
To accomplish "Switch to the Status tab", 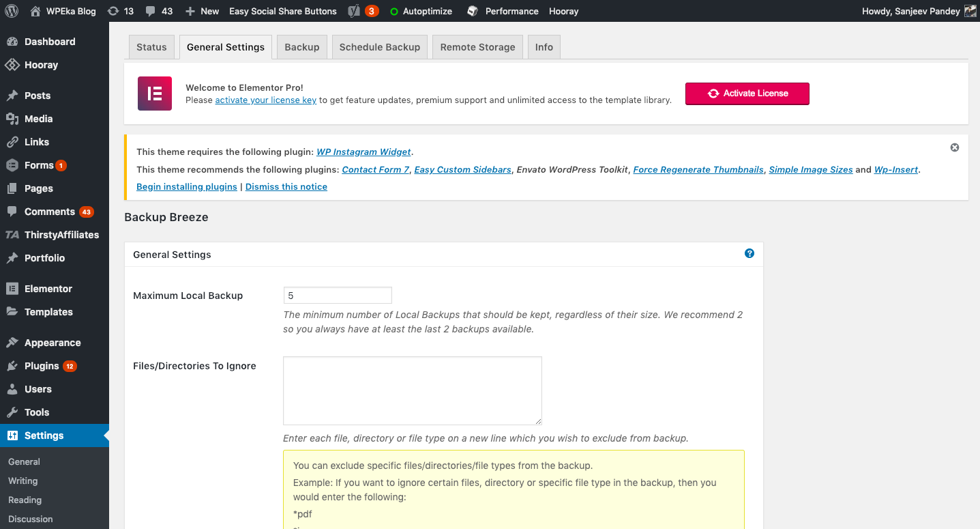I will coord(151,47).
